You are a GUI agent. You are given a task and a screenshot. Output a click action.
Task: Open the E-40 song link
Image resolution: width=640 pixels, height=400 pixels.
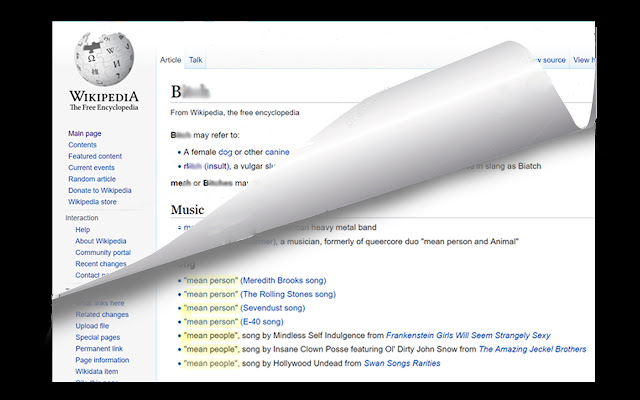[x=262, y=322]
